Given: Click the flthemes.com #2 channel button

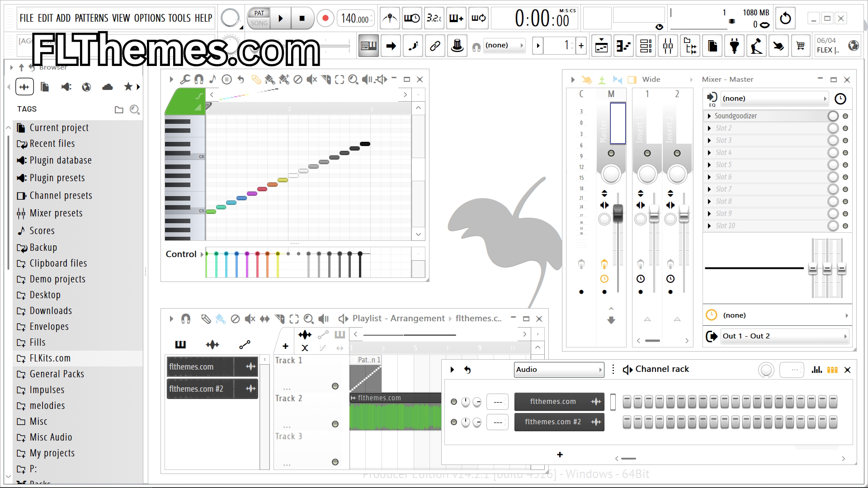Looking at the screenshot, I should [559, 422].
